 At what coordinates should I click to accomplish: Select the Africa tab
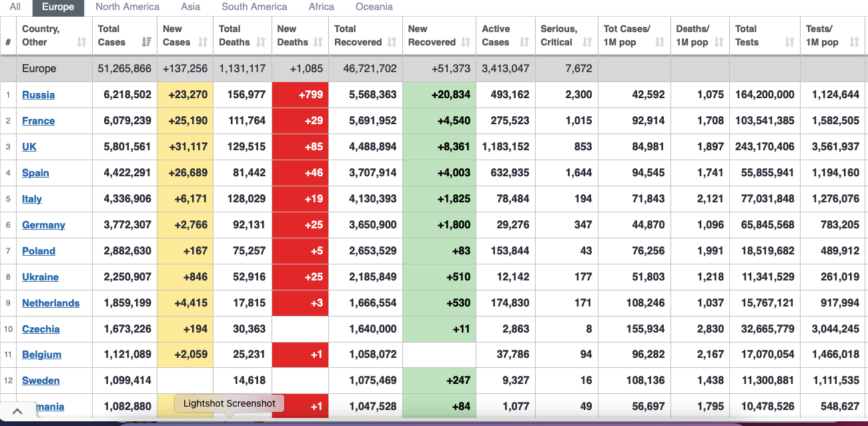click(322, 7)
